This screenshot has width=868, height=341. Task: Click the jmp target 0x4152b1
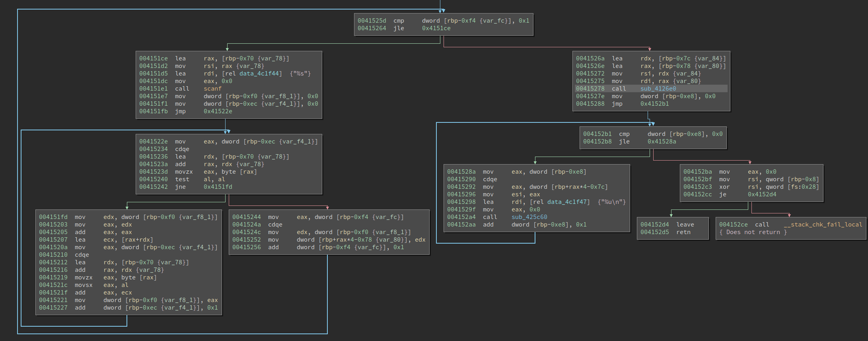[654, 104]
